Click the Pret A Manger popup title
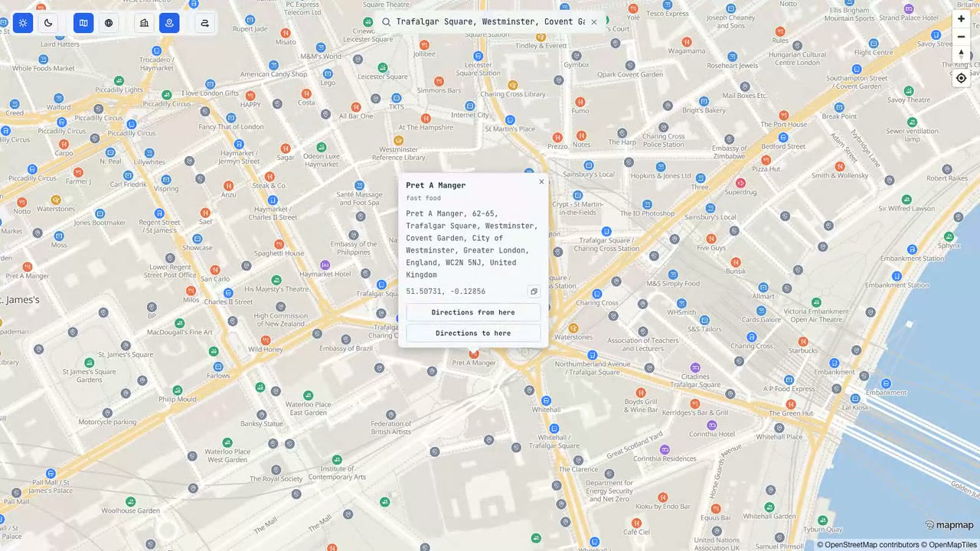This screenshot has width=980, height=551. (x=436, y=185)
